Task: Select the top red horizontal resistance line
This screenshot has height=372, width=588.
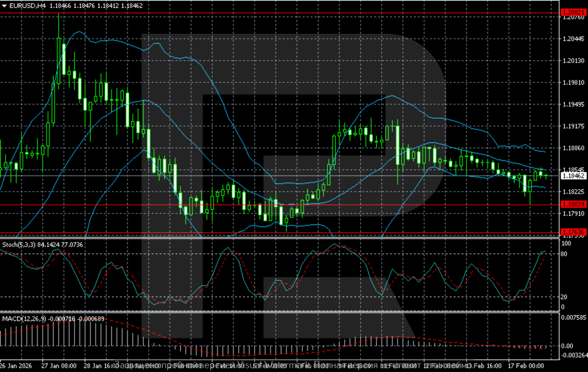Action: [276, 12]
